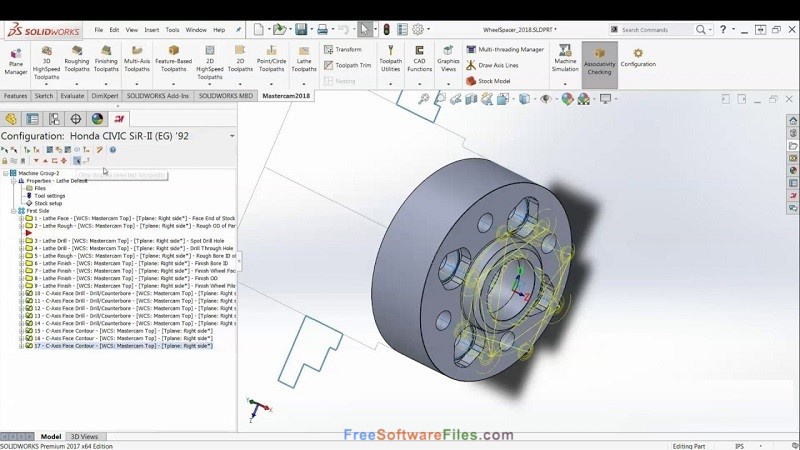Toggle display of operation 14 C-Axis Face Drill
Viewport: 800px width, 450px height.
(29, 323)
